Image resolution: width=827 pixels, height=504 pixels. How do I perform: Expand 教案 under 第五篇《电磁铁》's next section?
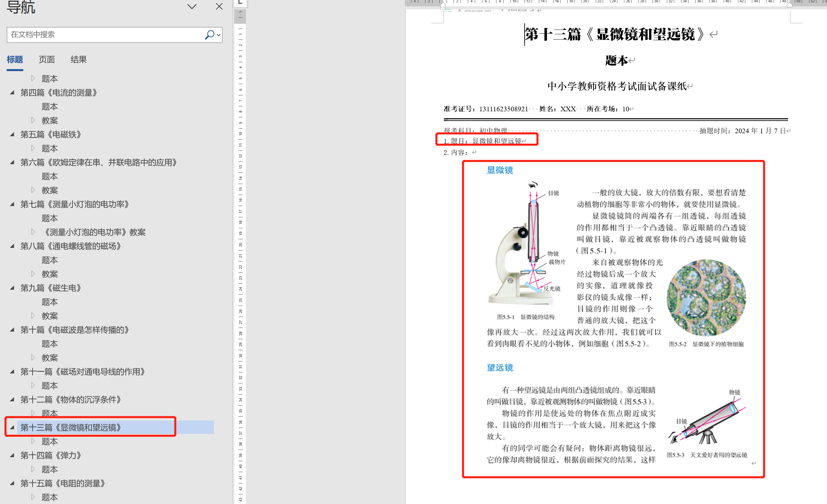point(33,190)
